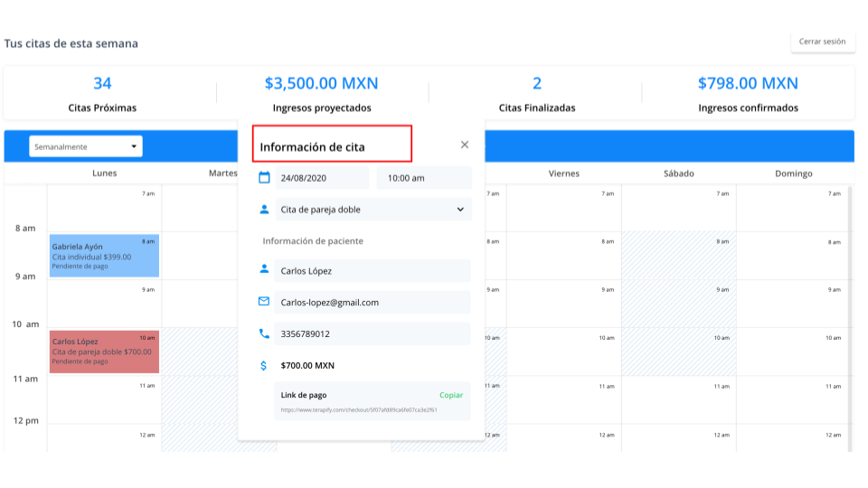Select the Domingo column header
This screenshot has width=868, height=488.
793,174
